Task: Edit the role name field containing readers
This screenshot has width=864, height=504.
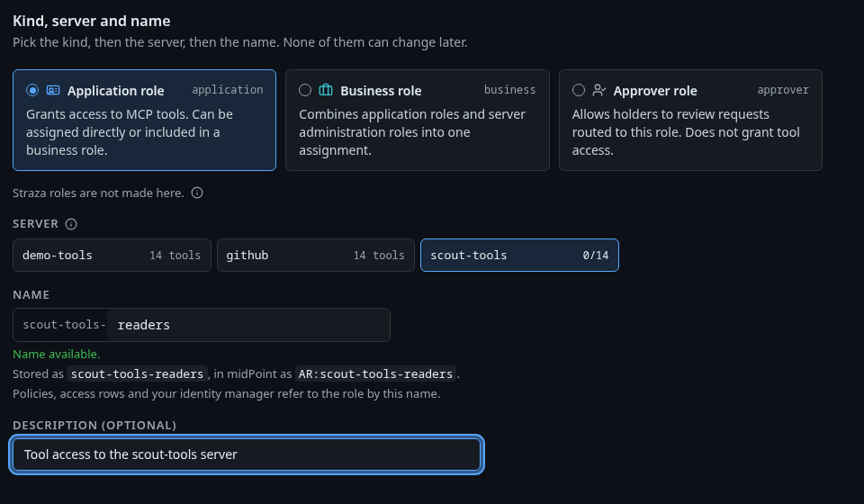Action: pyautogui.click(x=248, y=325)
